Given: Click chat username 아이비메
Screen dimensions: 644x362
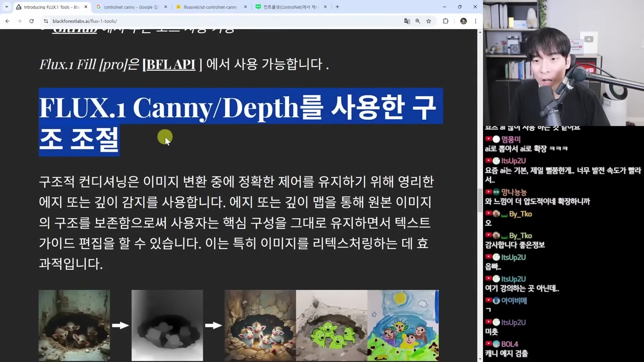Looking at the screenshot, I should pyautogui.click(x=514, y=301).
